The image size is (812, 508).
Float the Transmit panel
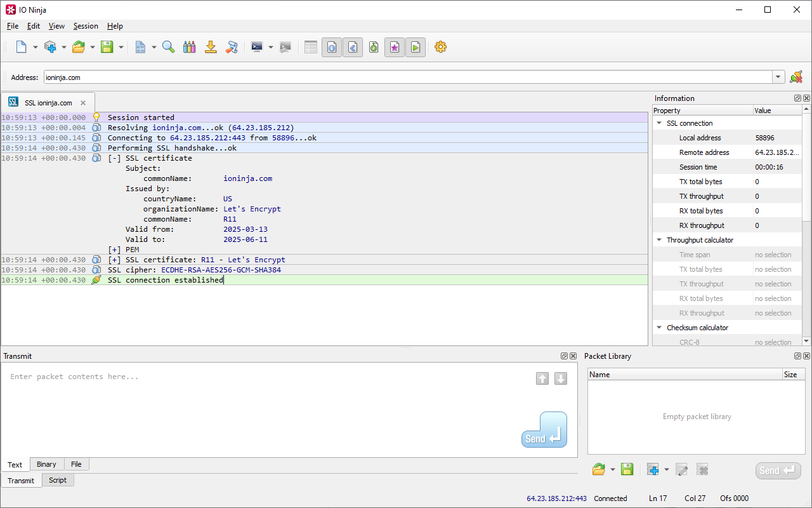pyautogui.click(x=564, y=356)
